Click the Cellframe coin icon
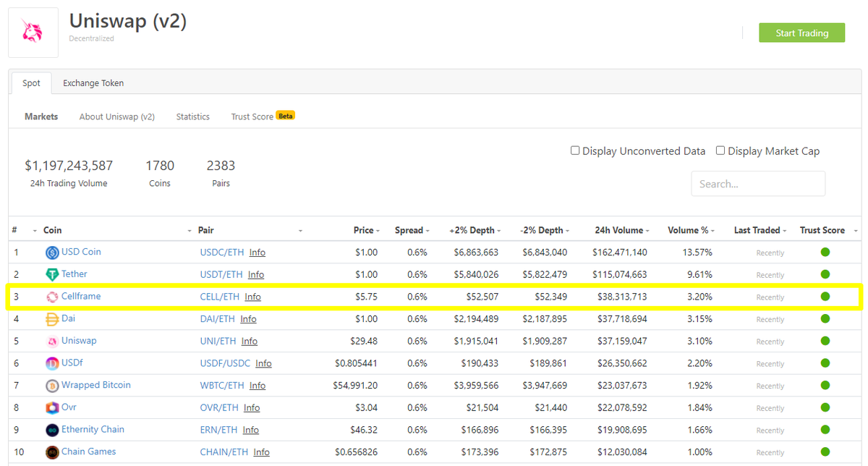868x466 pixels. tap(52, 297)
